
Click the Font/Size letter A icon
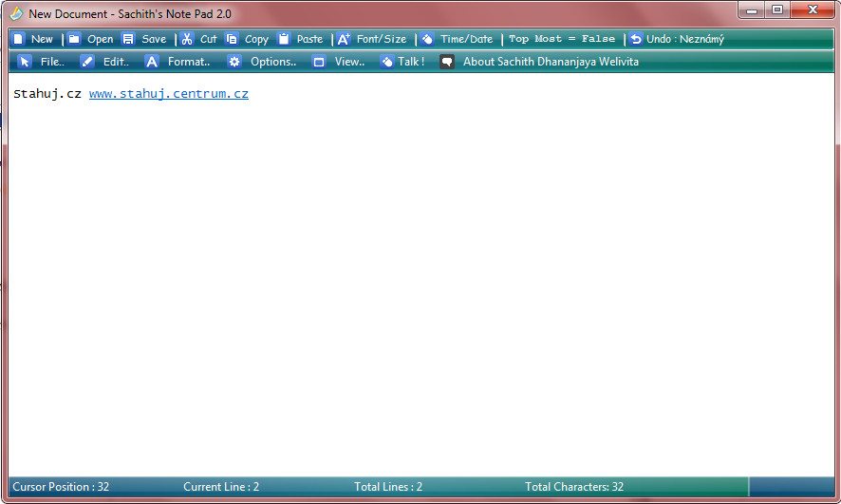click(344, 39)
